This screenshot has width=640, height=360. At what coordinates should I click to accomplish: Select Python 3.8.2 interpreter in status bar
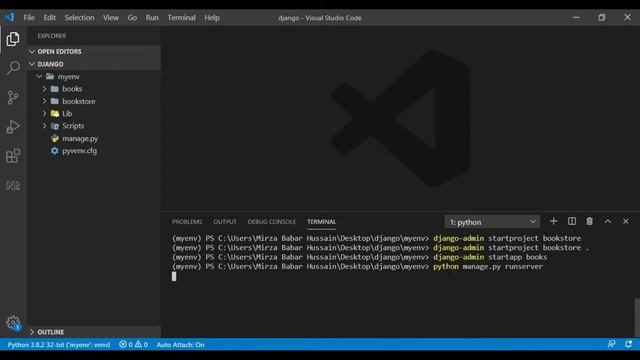59,344
